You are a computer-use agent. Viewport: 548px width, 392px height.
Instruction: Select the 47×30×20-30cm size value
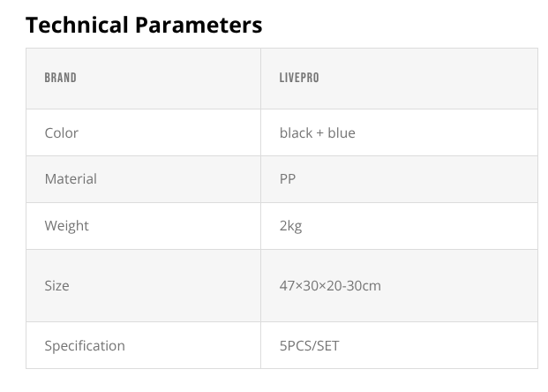(330, 285)
